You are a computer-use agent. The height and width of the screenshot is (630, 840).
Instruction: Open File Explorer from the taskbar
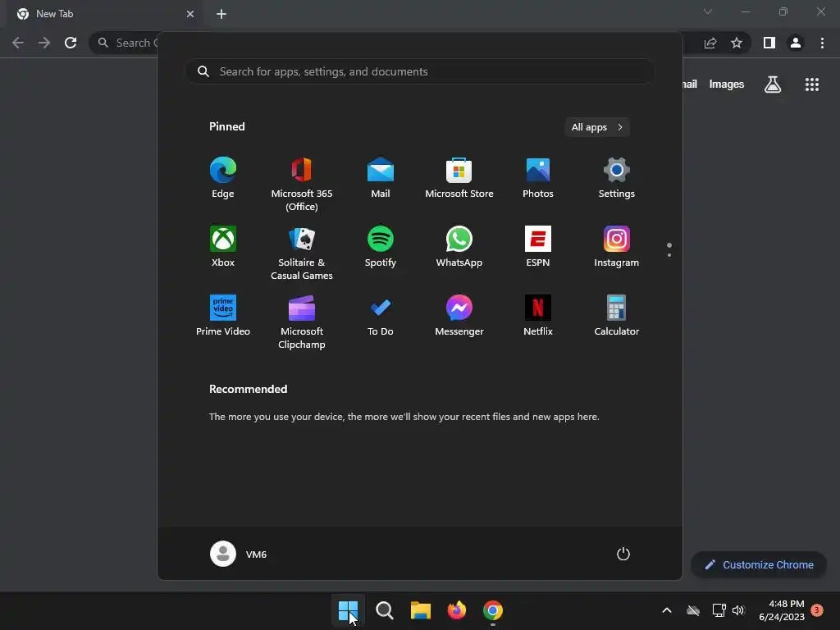point(421,610)
